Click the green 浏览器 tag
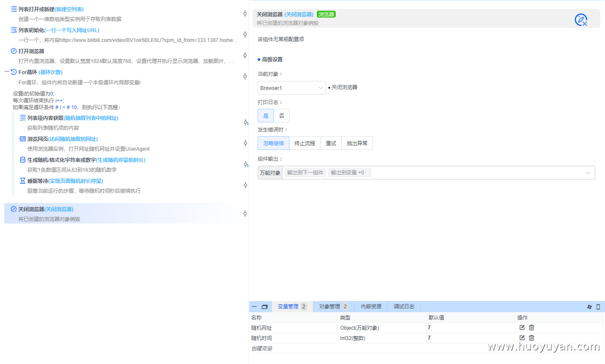This screenshot has width=605, height=364. click(326, 15)
